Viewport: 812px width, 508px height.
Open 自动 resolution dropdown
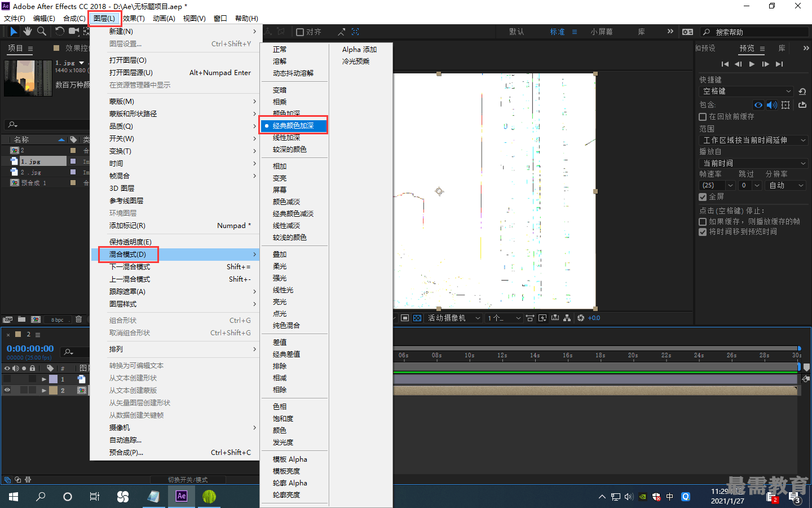[x=786, y=185]
